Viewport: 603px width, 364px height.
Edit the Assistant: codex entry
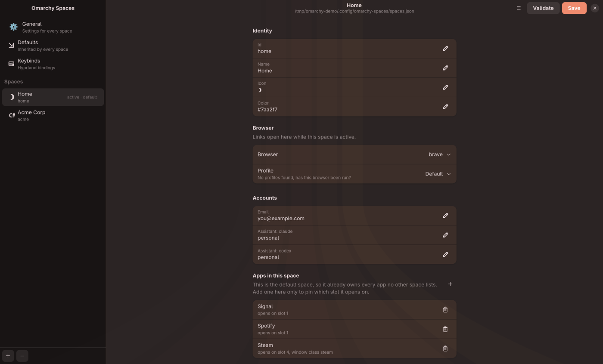click(445, 254)
